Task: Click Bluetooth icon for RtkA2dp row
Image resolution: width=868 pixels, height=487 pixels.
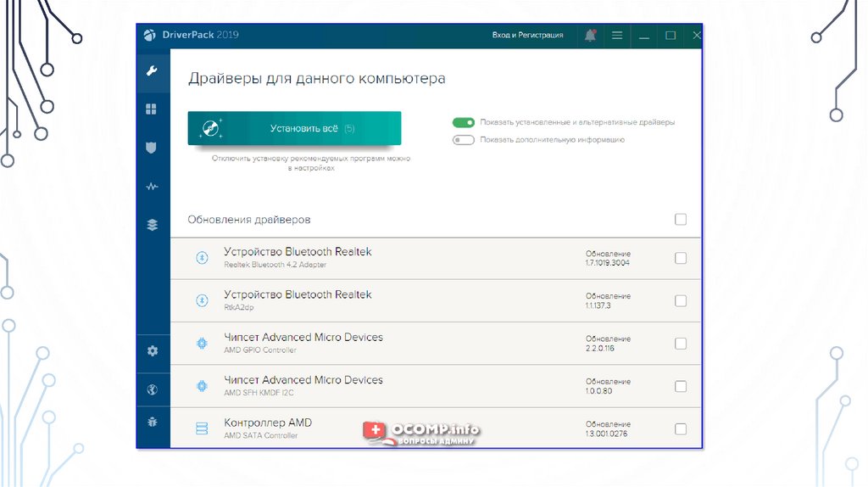Action: point(202,300)
